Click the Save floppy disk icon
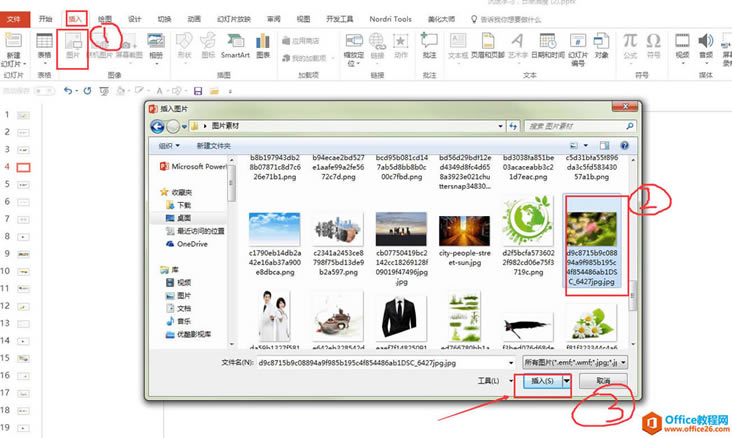The height and width of the screenshot is (438, 732). [x=198, y=91]
